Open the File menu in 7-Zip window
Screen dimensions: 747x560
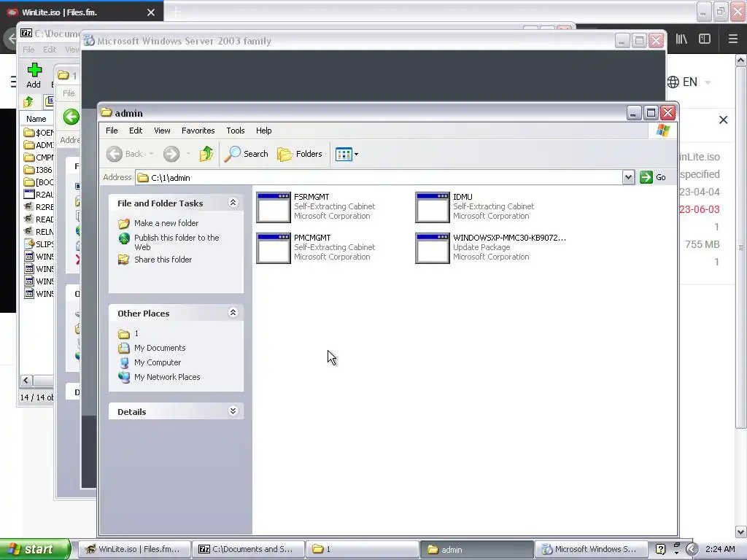[28, 50]
